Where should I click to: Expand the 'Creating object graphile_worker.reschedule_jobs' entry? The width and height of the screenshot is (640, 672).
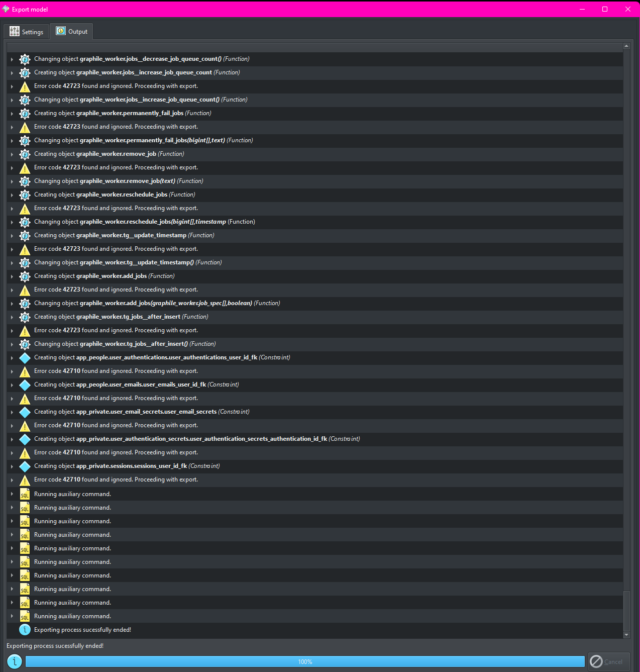(12, 195)
